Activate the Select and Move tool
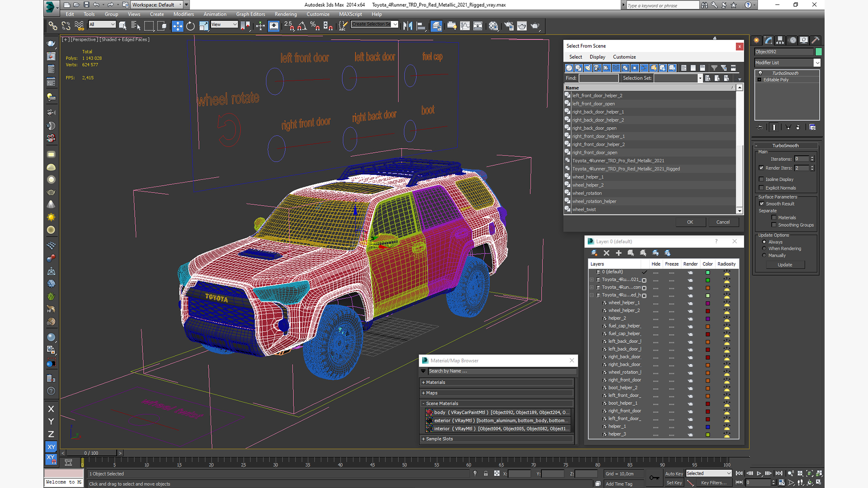The image size is (868, 488). point(177,26)
